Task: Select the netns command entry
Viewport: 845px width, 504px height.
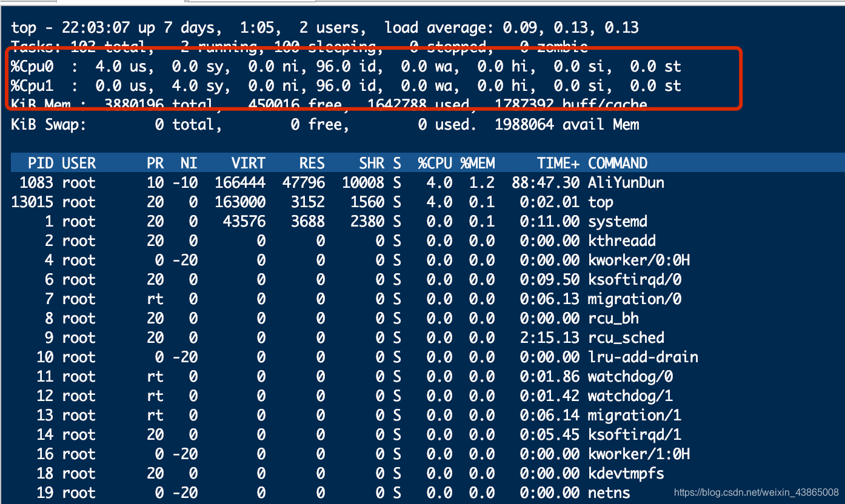Action: pyautogui.click(x=609, y=492)
